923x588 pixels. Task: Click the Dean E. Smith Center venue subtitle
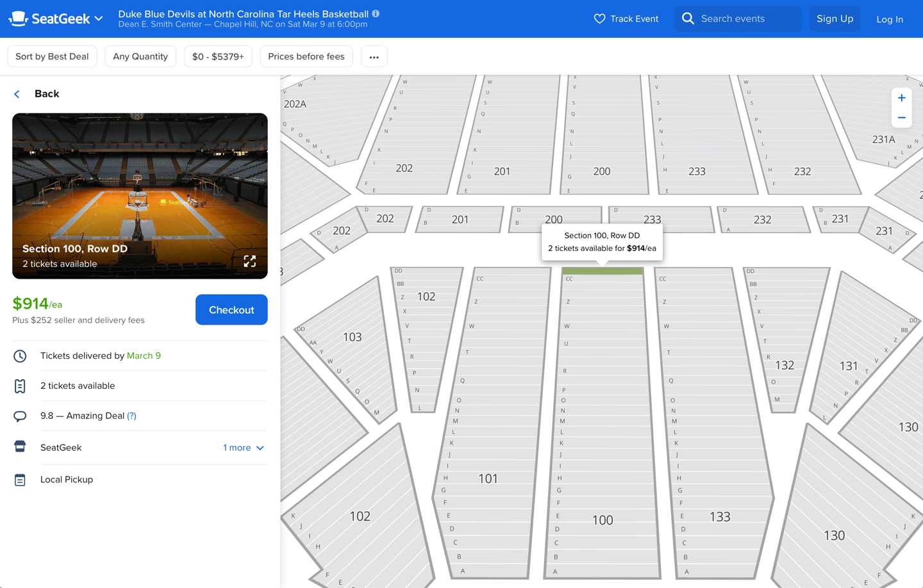pos(243,24)
